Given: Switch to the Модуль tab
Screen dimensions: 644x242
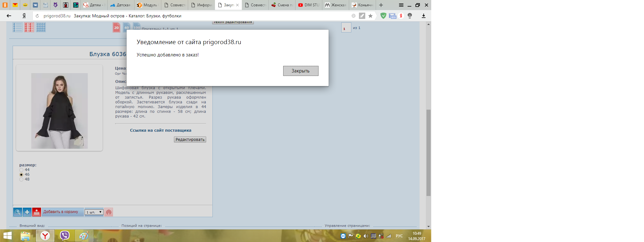Looking at the screenshot, I should (x=147, y=5).
